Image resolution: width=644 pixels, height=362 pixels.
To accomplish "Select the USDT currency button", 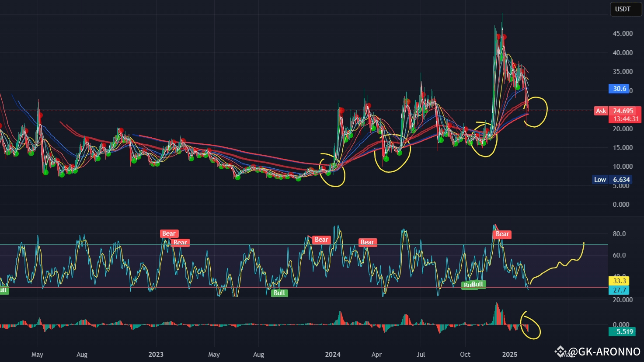I will tap(625, 9).
